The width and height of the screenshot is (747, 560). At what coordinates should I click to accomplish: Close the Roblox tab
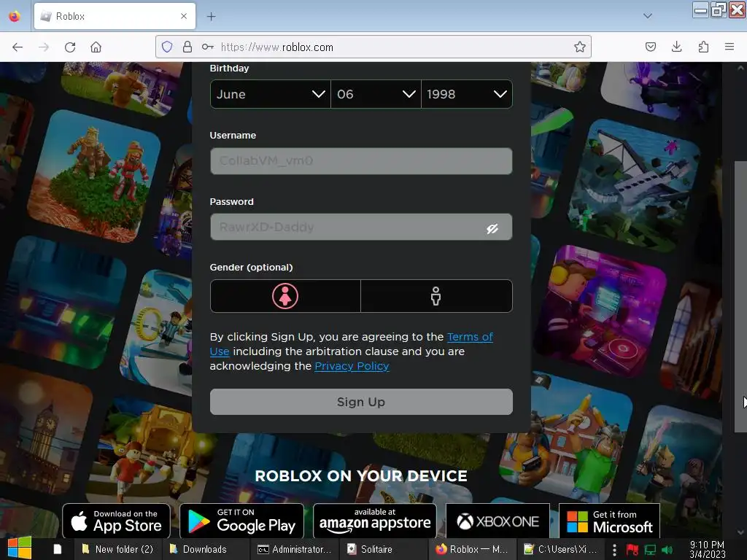(x=184, y=16)
